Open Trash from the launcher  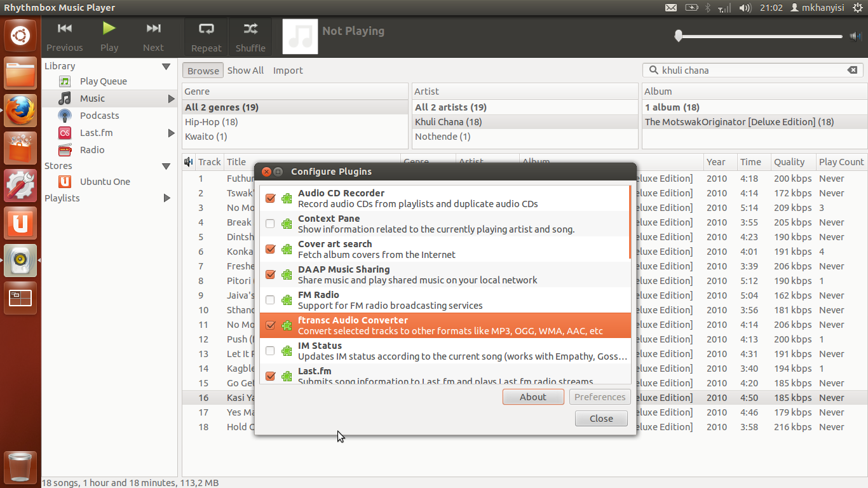tap(20, 467)
